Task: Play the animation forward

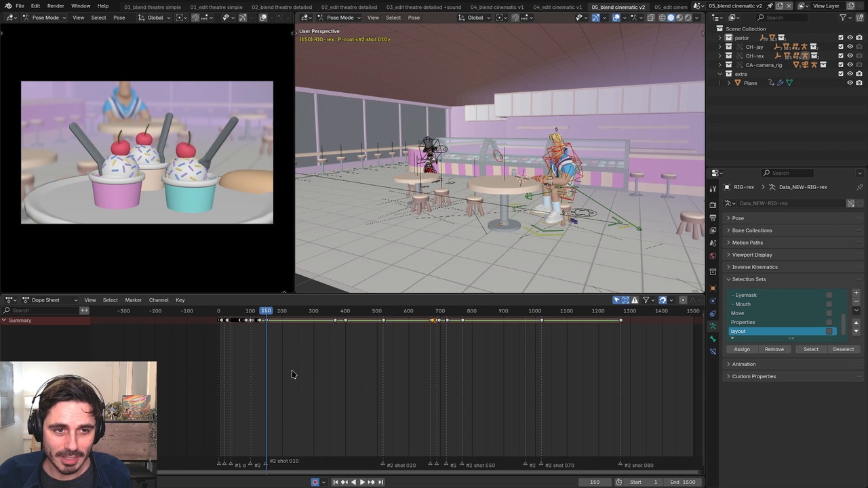Action: tap(362, 482)
